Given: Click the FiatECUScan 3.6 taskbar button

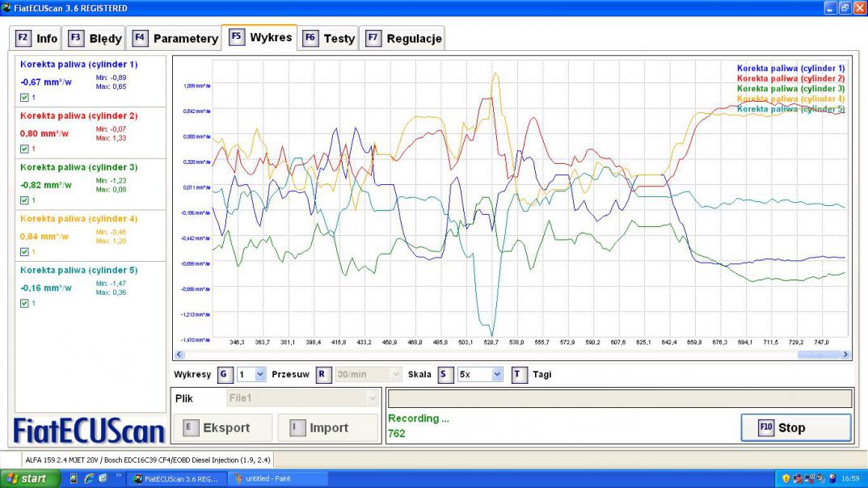Looking at the screenshot, I should (x=178, y=478).
